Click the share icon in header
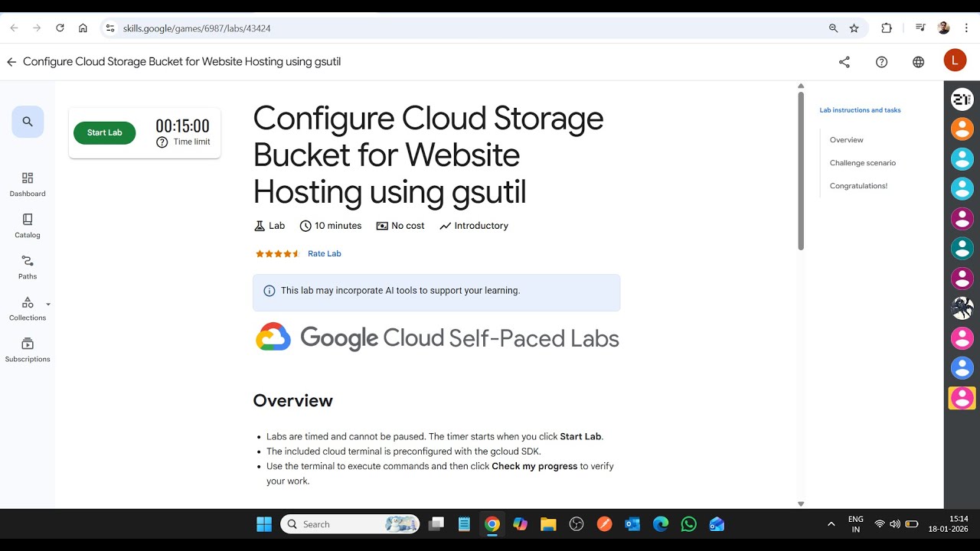Image resolution: width=980 pixels, height=551 pixels. coord(844,62)
